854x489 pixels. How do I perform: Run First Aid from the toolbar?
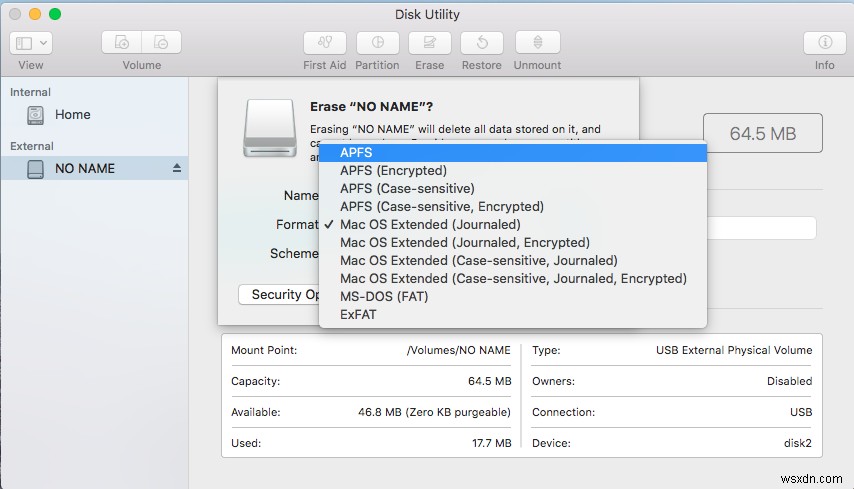click(x=325, y=42)
